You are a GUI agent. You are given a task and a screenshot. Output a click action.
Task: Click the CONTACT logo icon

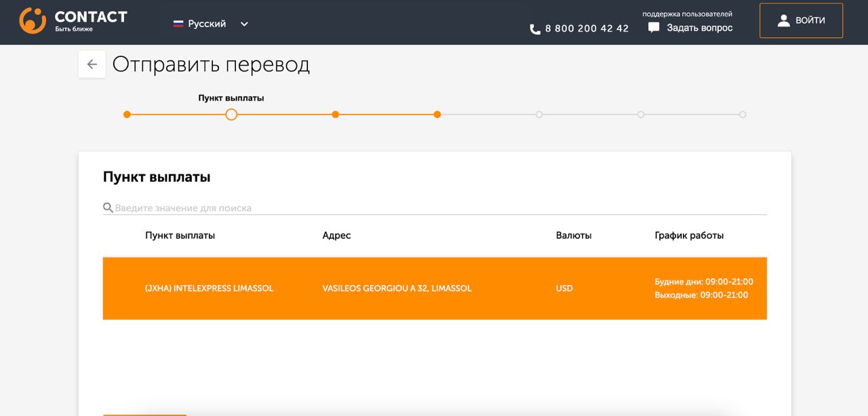point(33,21)
